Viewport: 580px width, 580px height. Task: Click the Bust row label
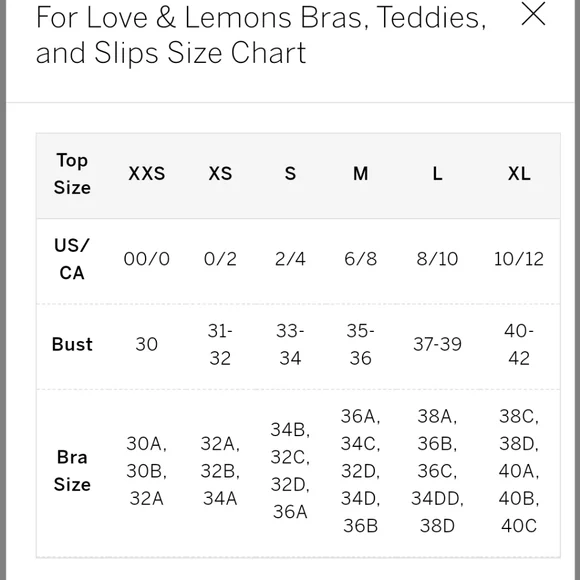click(x=72, y=344)
